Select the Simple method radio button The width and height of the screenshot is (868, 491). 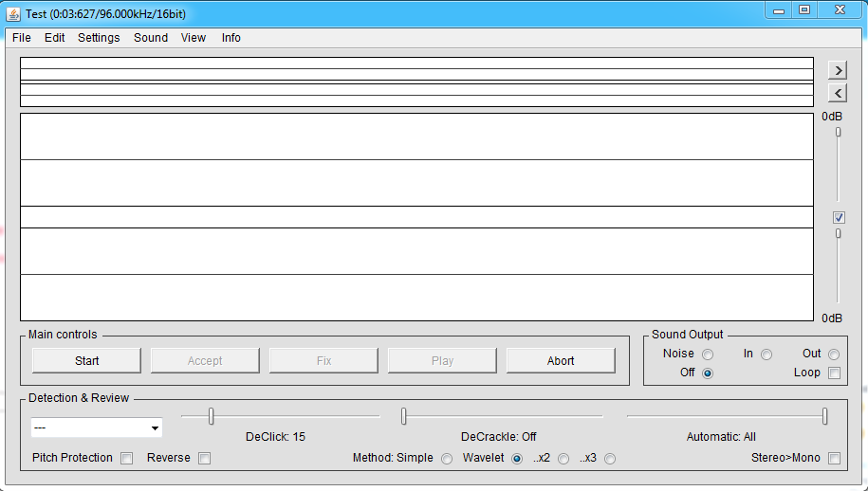coord(447,459)
